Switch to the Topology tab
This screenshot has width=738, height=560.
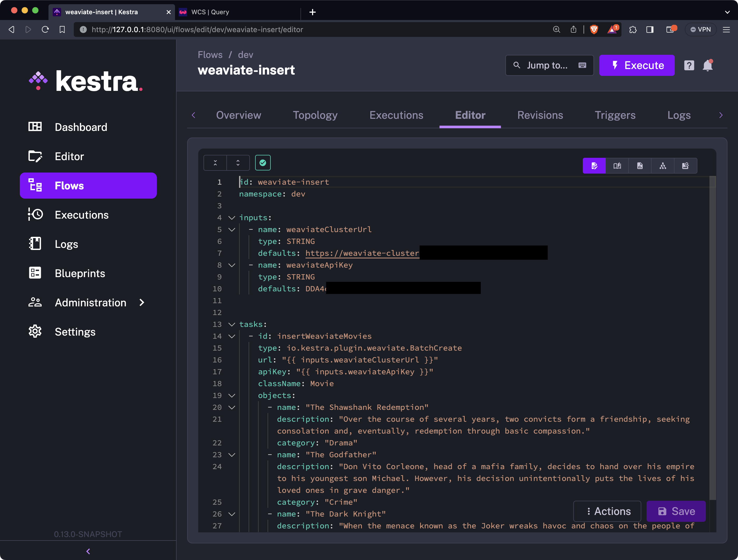(315, 115)
